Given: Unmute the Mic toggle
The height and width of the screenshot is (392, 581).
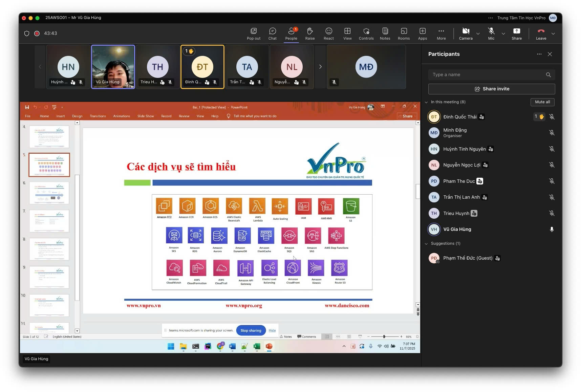Looking at the screenshot, I should coord(491,34).
